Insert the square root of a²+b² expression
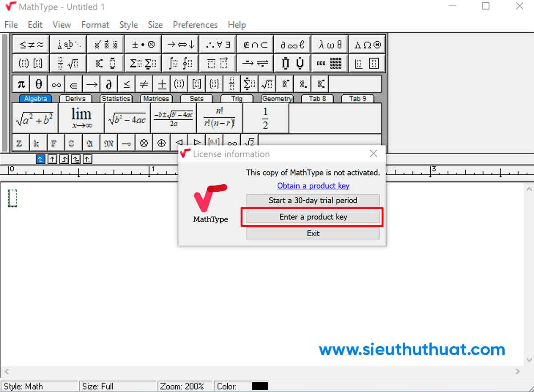The image size is (534, 392). coord(35,118)
